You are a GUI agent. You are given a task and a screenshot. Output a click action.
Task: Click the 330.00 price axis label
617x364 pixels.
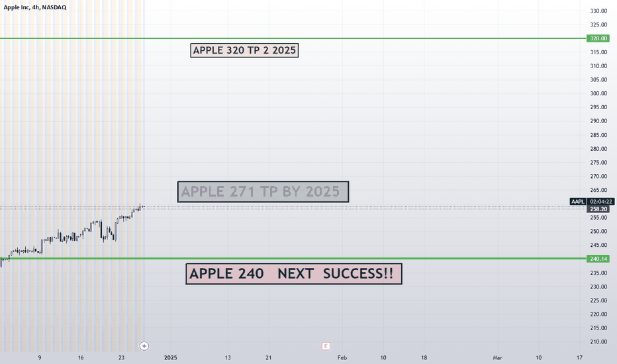pyautogui.click(x=598, y=11)
